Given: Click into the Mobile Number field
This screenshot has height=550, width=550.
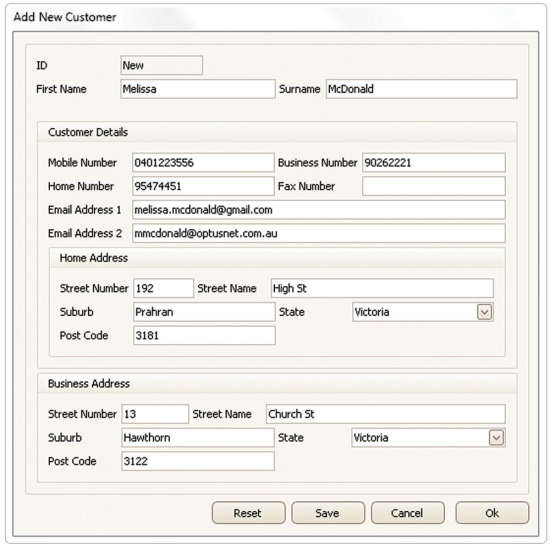Looking at the screenshot, I should coord(203,162).
